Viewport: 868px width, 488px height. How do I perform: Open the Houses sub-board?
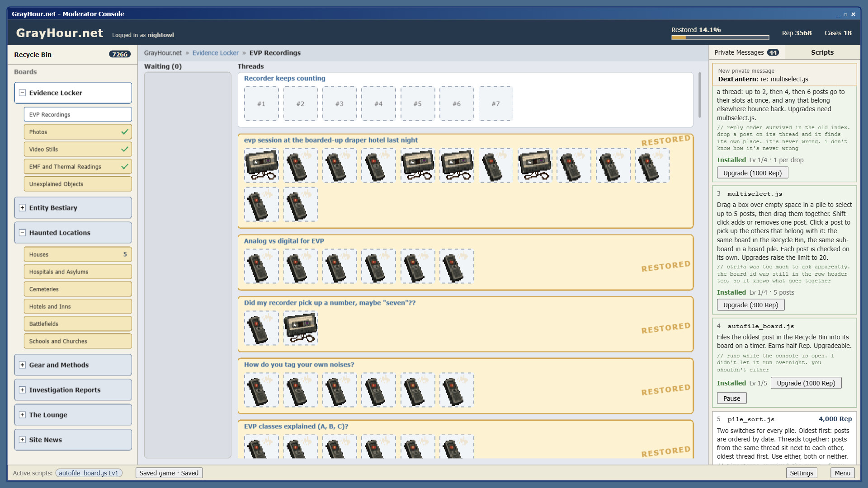click(x=78, y=254)
